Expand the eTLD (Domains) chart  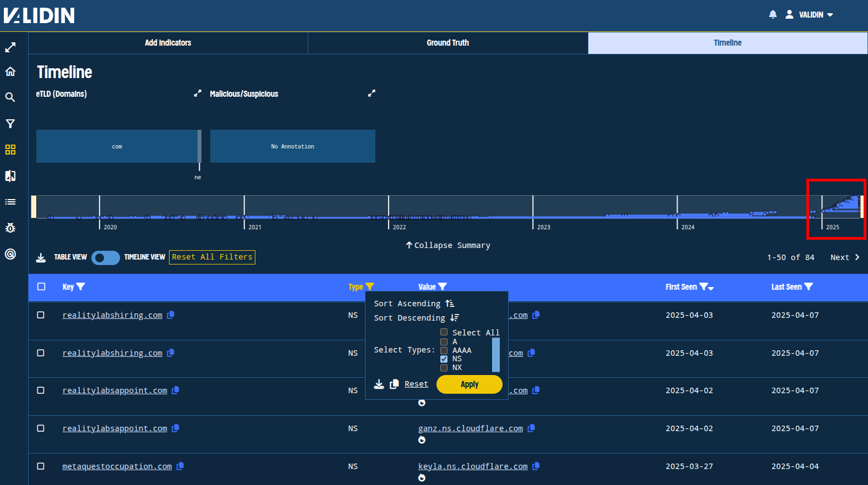pos(198,93)
